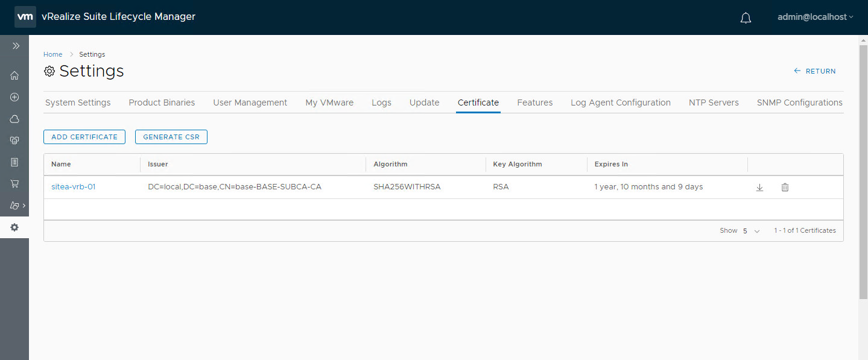Open admin@localhost user menu
Image resolution: width=868 pixels, height=360 pixels.
click(x=815, y=17)
